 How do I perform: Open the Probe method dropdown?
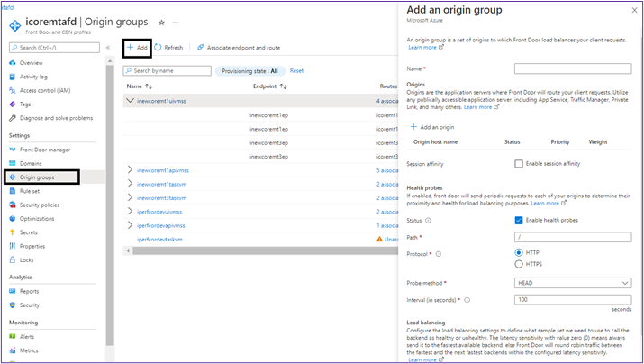[573, 283]
